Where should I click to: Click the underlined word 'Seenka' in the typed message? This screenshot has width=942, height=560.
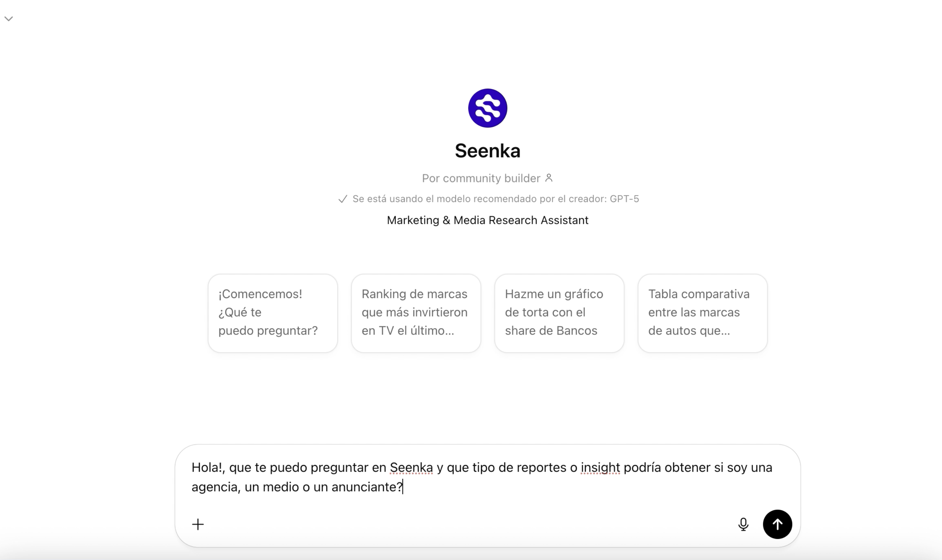pos(411,467)
